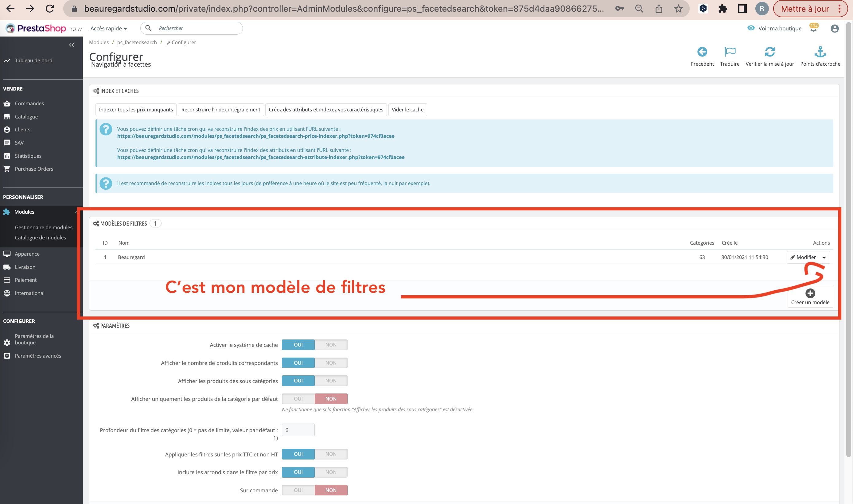The image size is (853, 504).
Task: Enable OUI for Sur commande
Action: click(298, 490)
